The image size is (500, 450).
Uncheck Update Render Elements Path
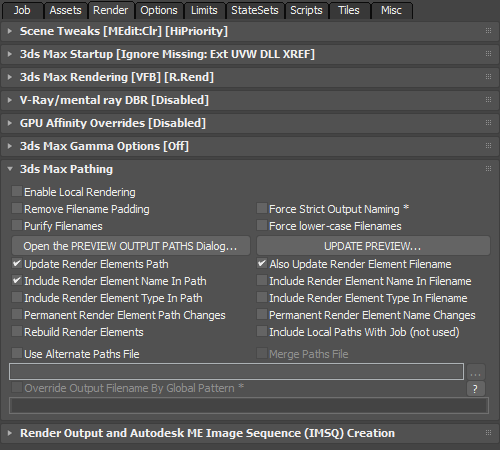point(17,264)
